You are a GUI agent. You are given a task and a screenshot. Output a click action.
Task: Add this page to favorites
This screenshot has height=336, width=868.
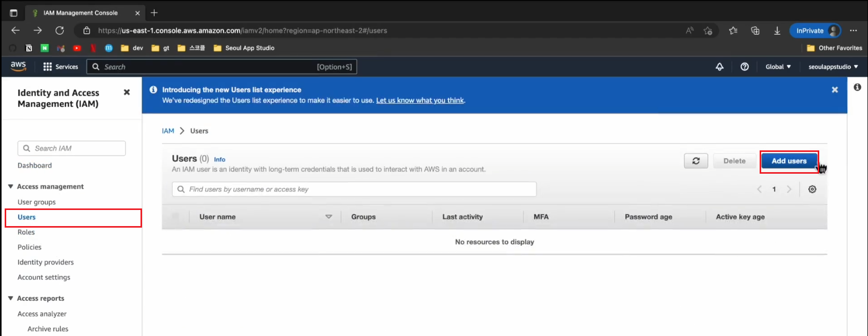708,31
